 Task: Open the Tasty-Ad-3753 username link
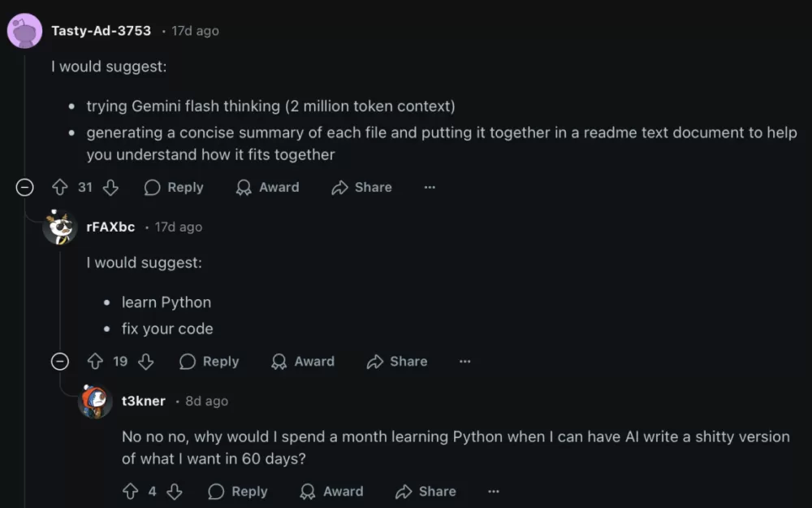click(x=101, y=31)
